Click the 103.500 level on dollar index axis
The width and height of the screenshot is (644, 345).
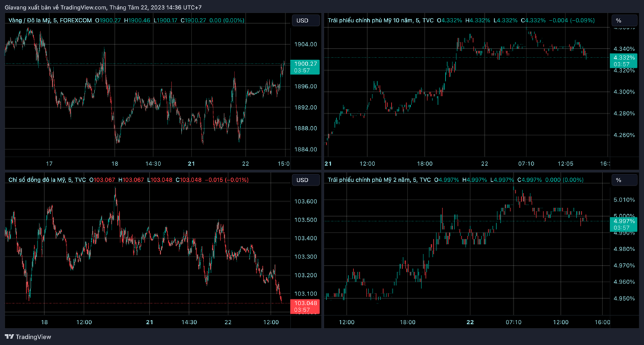point(305,220)
